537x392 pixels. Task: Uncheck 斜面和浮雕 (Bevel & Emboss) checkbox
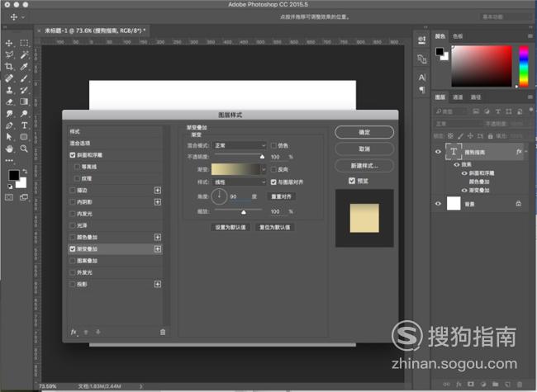(x=73, y=155)
